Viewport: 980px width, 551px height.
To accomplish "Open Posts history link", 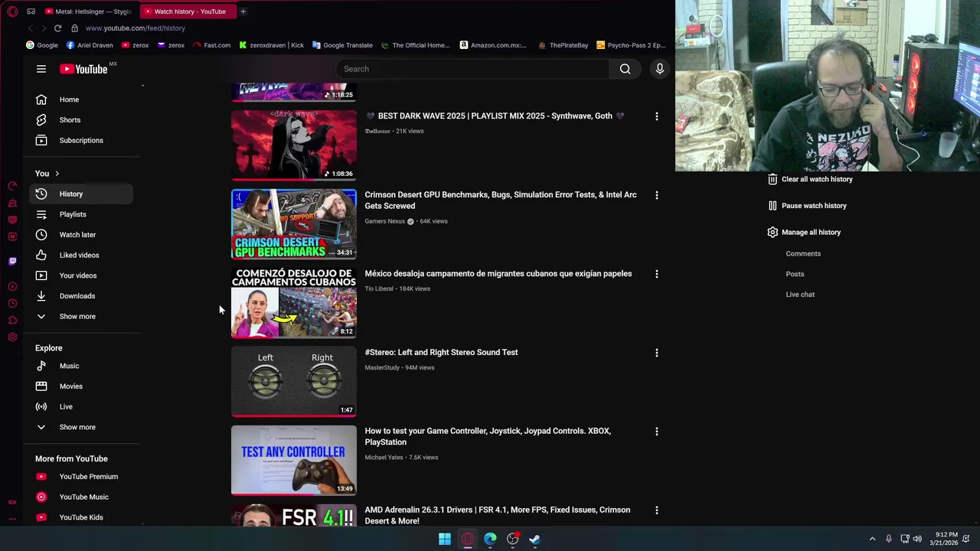I will coord(795,274).
